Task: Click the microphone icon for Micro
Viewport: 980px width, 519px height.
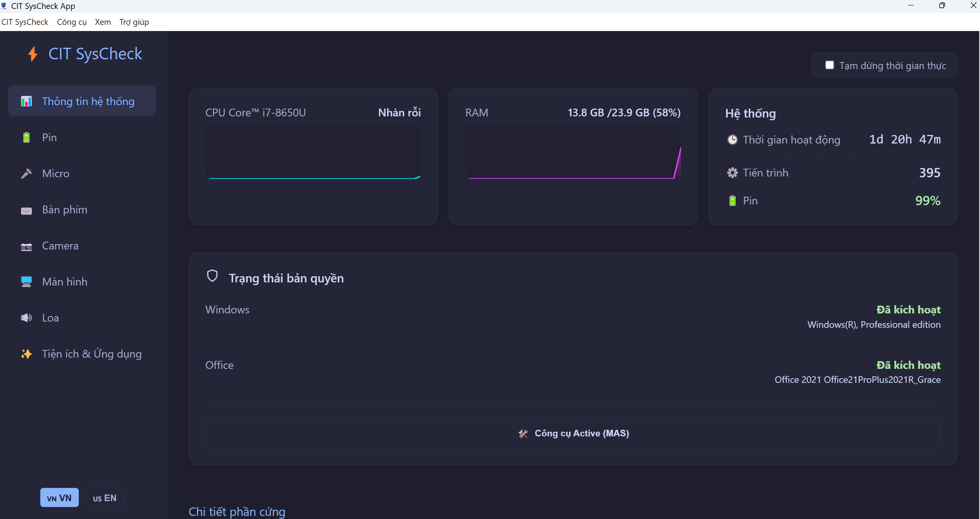Action: pyautogui.click(x=26, y=173)
